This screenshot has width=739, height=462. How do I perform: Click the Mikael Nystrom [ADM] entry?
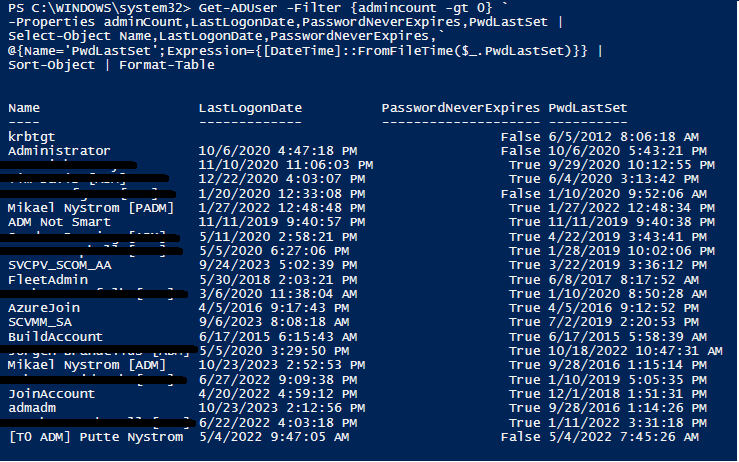[87, 366]
